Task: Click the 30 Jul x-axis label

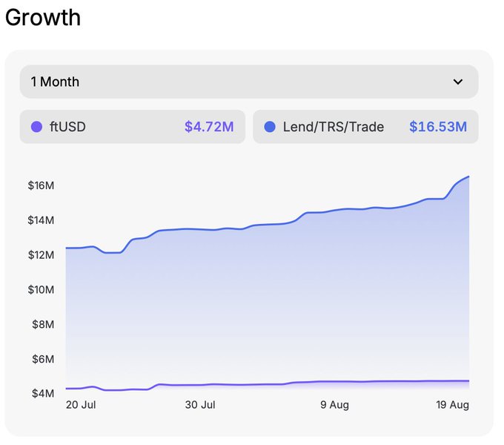Action: pos(200,405)
